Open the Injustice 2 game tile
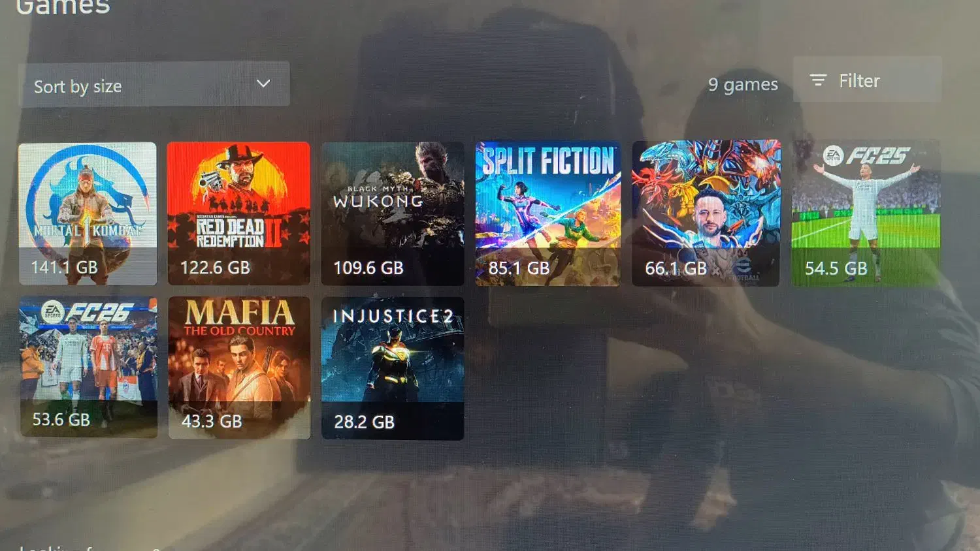980x551 pixels. [393, 368]
